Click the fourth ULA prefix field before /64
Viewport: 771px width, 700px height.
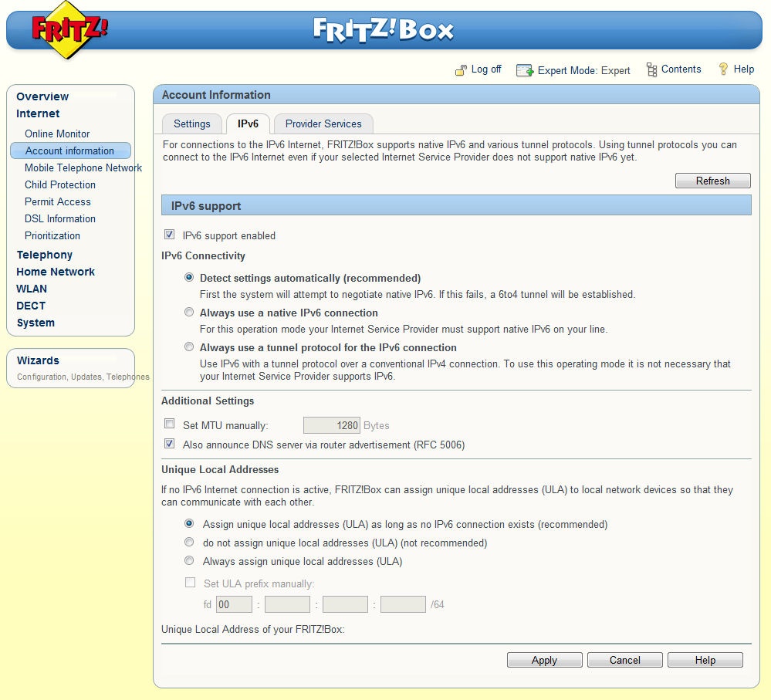click(x=403, y=604)
